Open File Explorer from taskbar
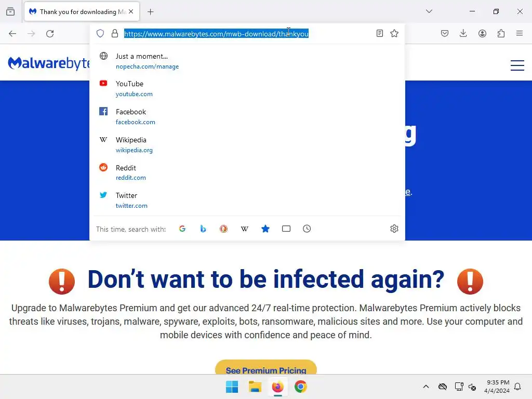 click(255, 387)
